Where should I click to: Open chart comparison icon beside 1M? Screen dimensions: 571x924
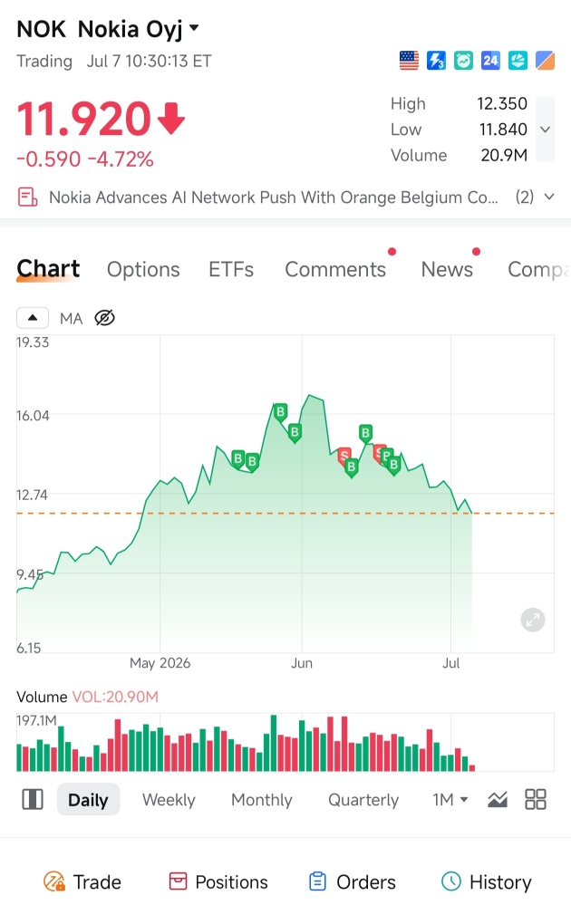click(498, 800)
